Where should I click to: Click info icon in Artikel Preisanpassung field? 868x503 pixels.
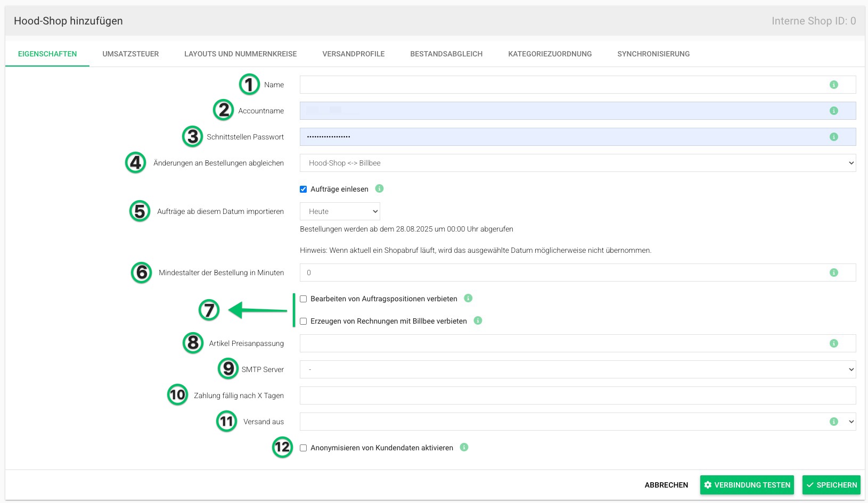834,343
